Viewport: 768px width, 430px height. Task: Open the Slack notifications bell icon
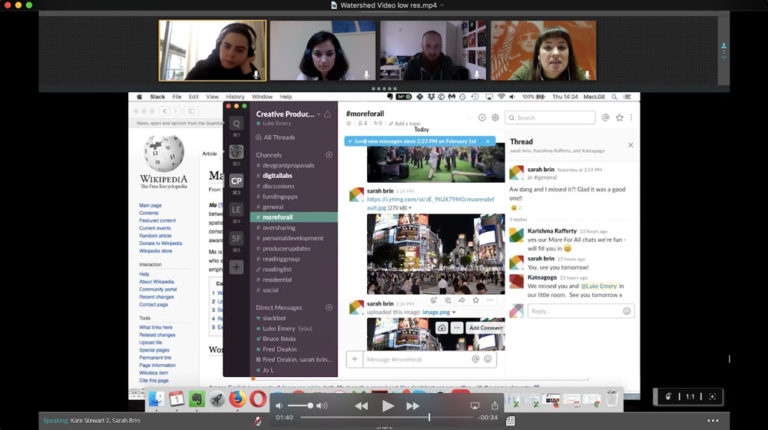point(327,114)
